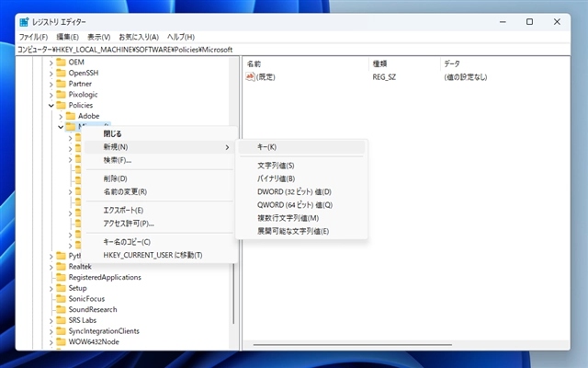Expand the WOW6432Node tree node
The width and height of the screenshot is (588, 368).
point(51,343)
